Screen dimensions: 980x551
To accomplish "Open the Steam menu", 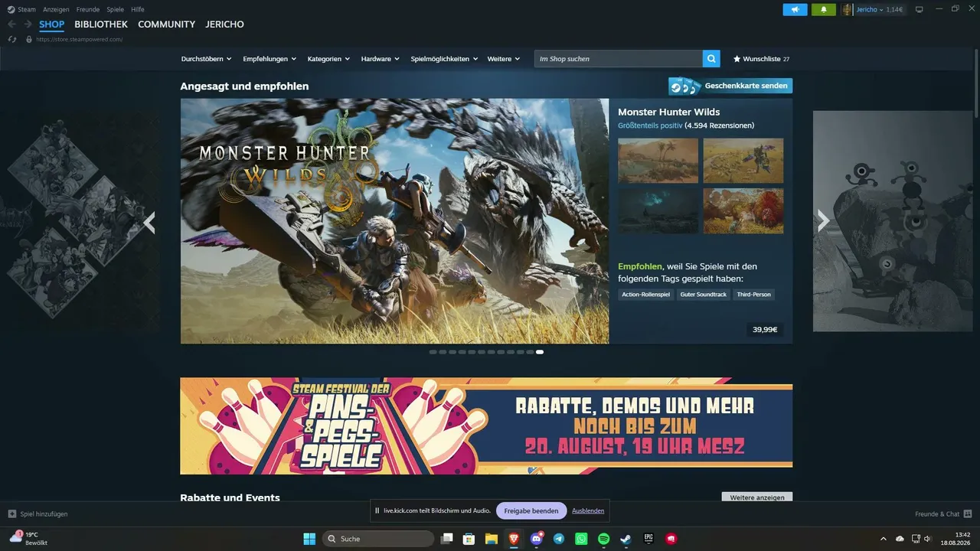I will coord(27,9).
